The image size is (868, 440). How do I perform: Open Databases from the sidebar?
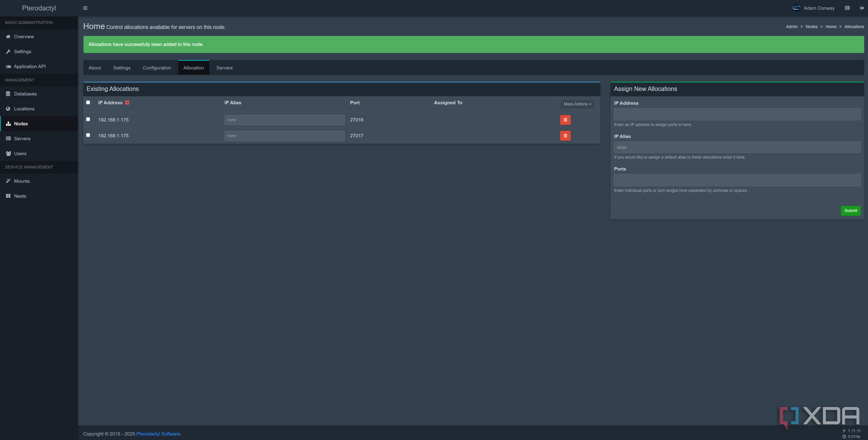point(25,94)
